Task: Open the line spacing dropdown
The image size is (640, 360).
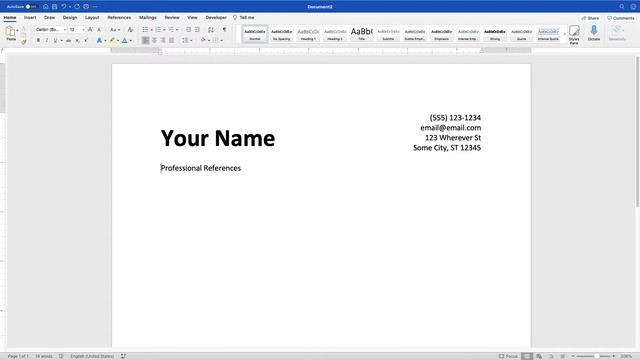Action: click(187, 40)
